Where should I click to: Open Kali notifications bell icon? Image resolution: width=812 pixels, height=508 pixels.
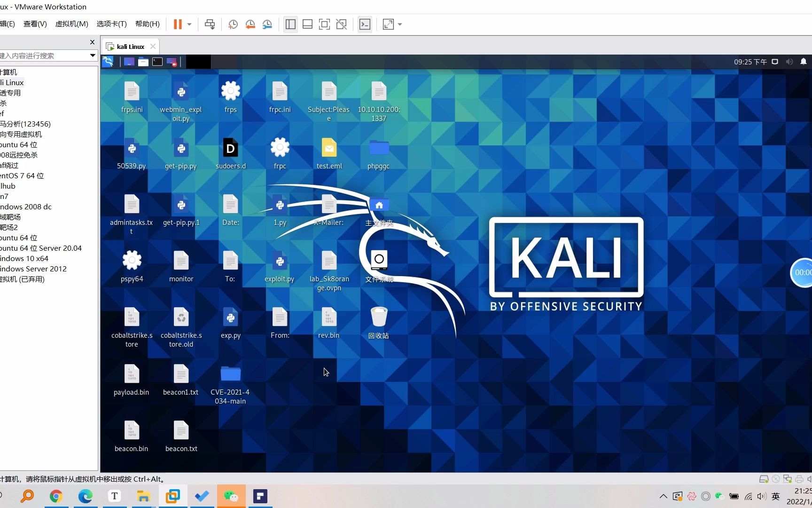pyautogui.click(x=804, y=62)
